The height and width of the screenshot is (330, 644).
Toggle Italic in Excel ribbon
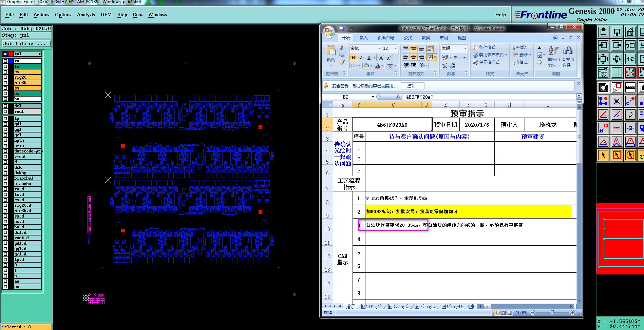tap(361, 58)
